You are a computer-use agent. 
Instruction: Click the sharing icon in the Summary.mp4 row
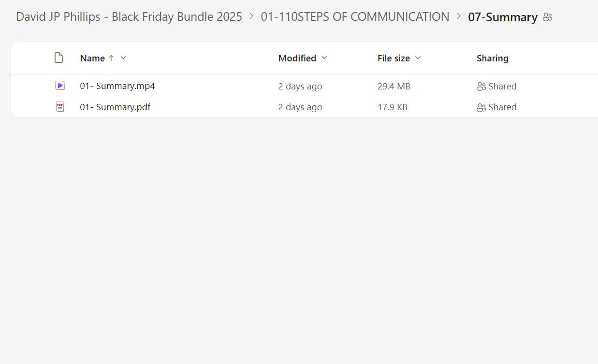(x=481, y=87)
